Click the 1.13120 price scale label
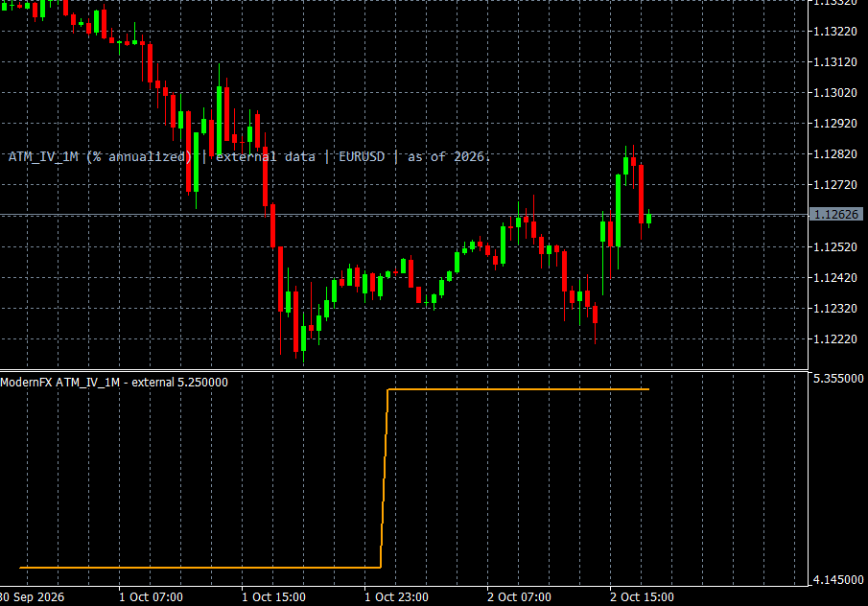868x606 pixels. point(834,62)
